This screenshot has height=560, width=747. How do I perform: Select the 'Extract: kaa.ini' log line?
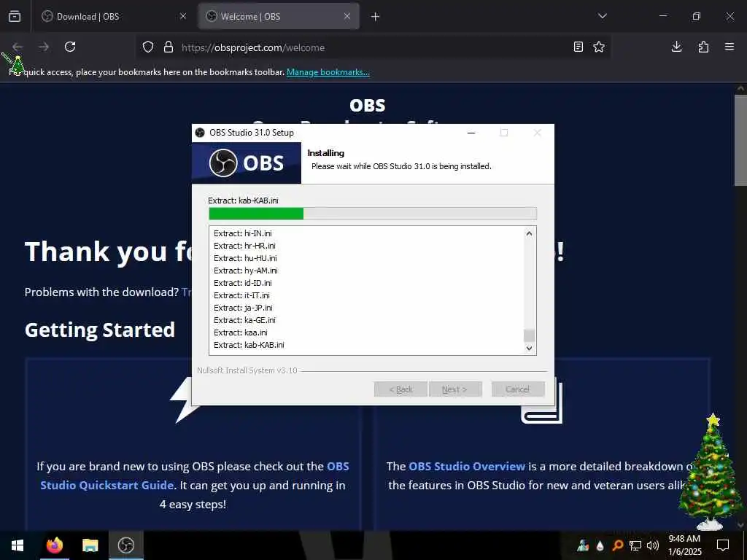[x=240, y=332]
